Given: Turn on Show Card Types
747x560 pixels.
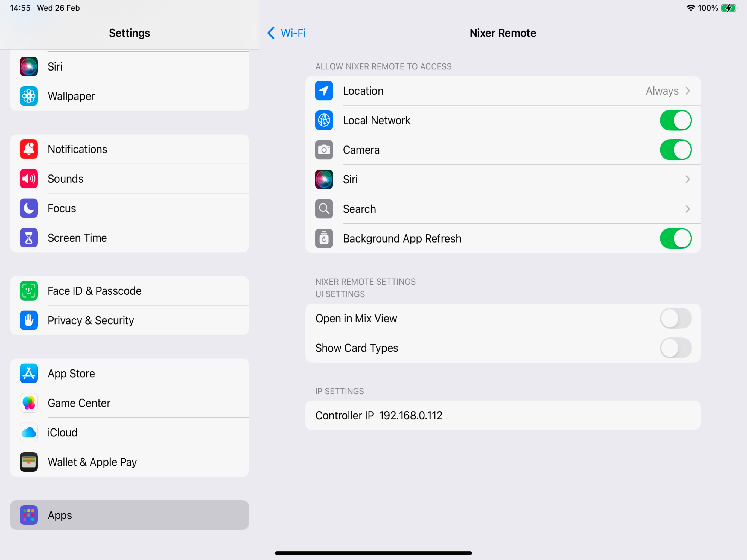Looking at the screenshot, I should (675, 348).
